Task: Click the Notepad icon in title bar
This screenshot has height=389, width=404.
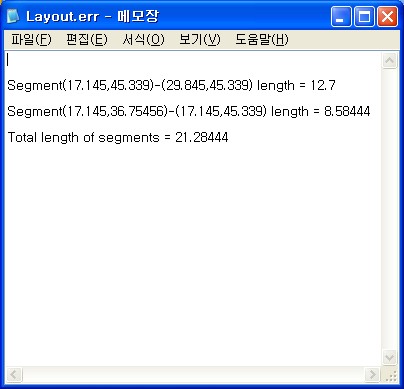Action: click(13, 16)
